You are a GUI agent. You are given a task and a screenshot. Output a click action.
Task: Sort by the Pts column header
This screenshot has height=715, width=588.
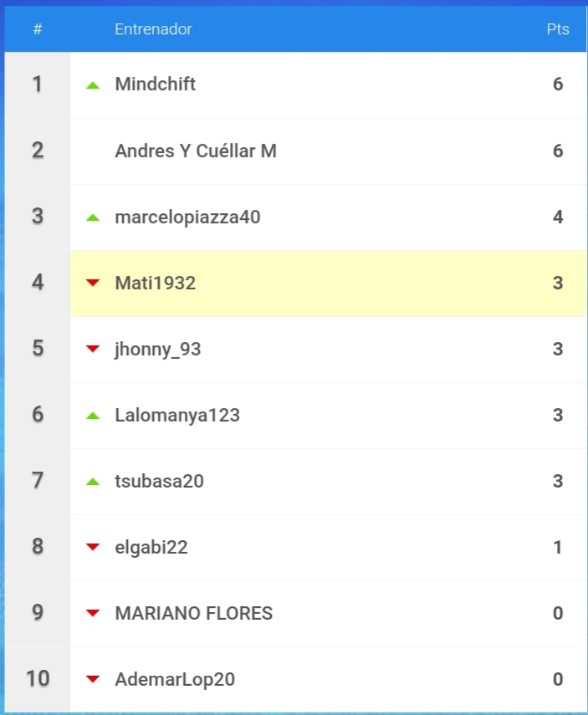(557, 29)
